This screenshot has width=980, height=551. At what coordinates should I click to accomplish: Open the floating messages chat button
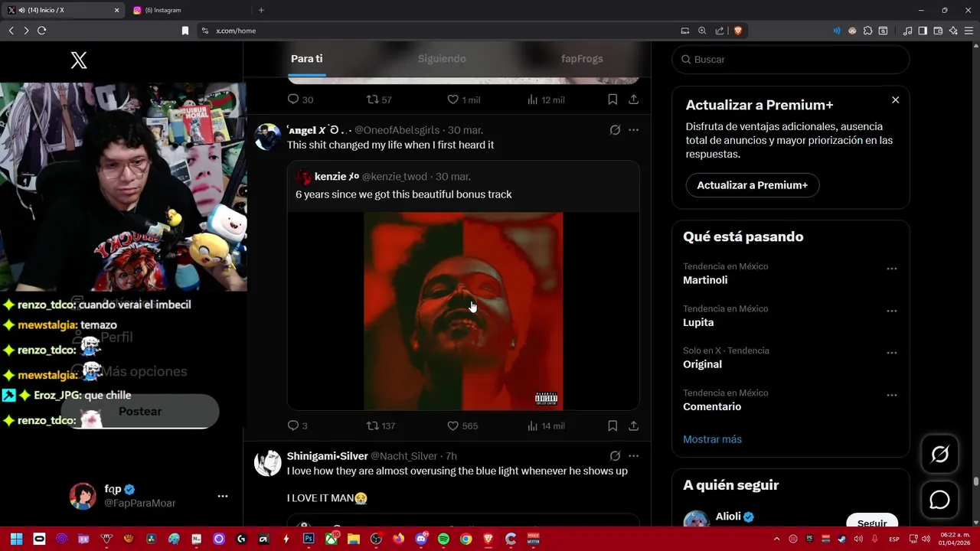coord(939,500)
